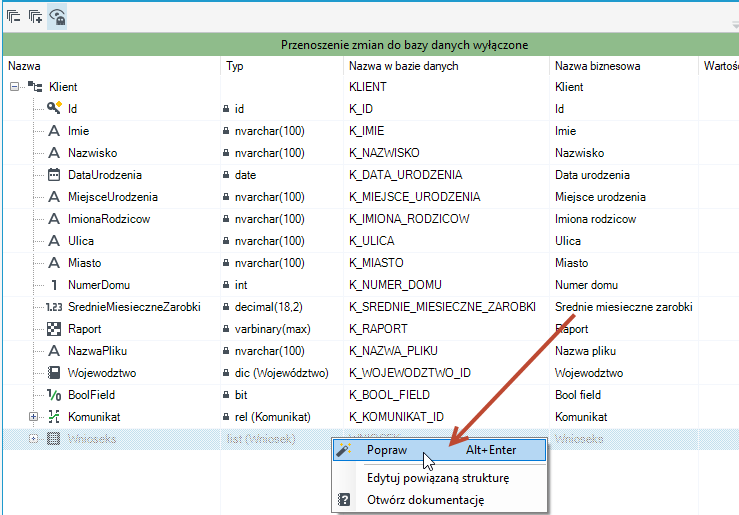Click the business name cell Nazwa pliku

point(585,351)
